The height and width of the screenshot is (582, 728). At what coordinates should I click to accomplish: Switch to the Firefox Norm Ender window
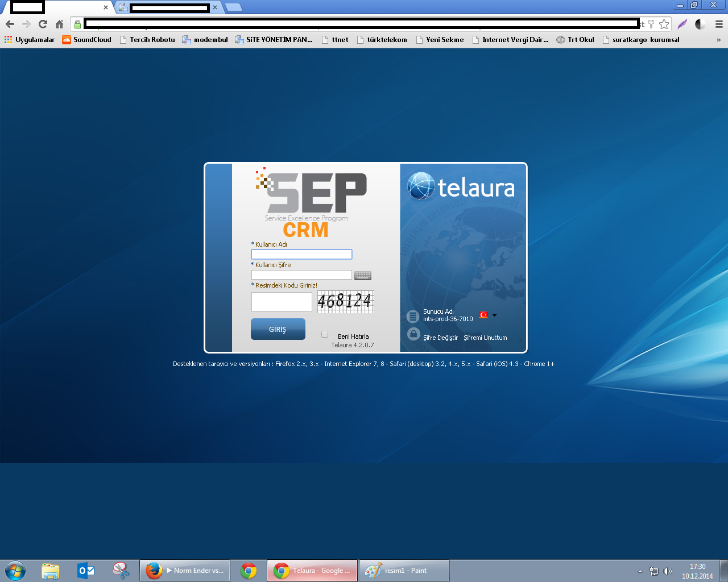point(185,571)
